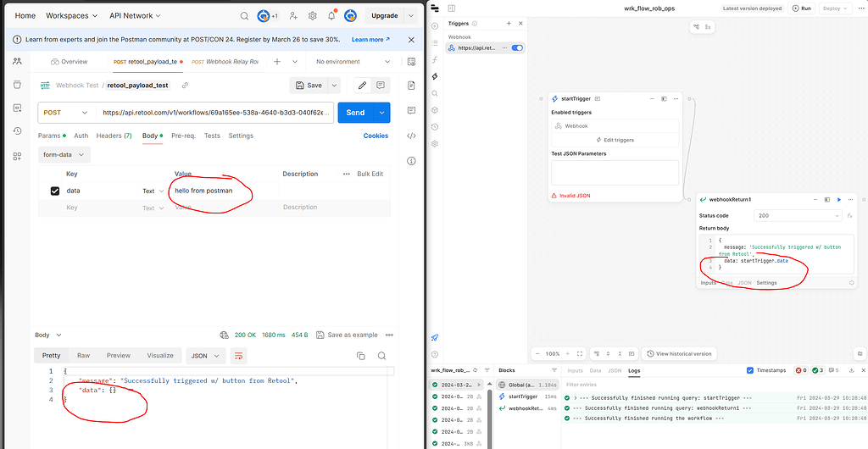Uncheck the data row checkbox
The image size is (868, 449).
[x=54, y=191]
